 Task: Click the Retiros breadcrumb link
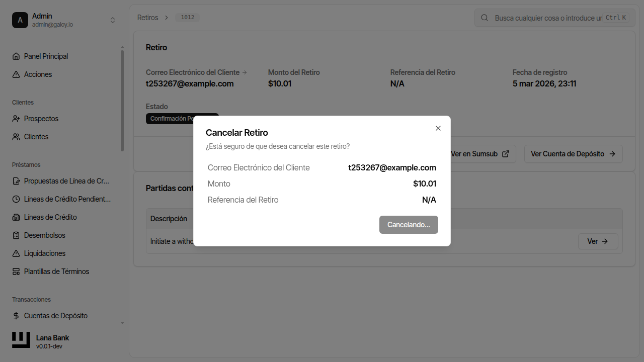tap(148, 17)
